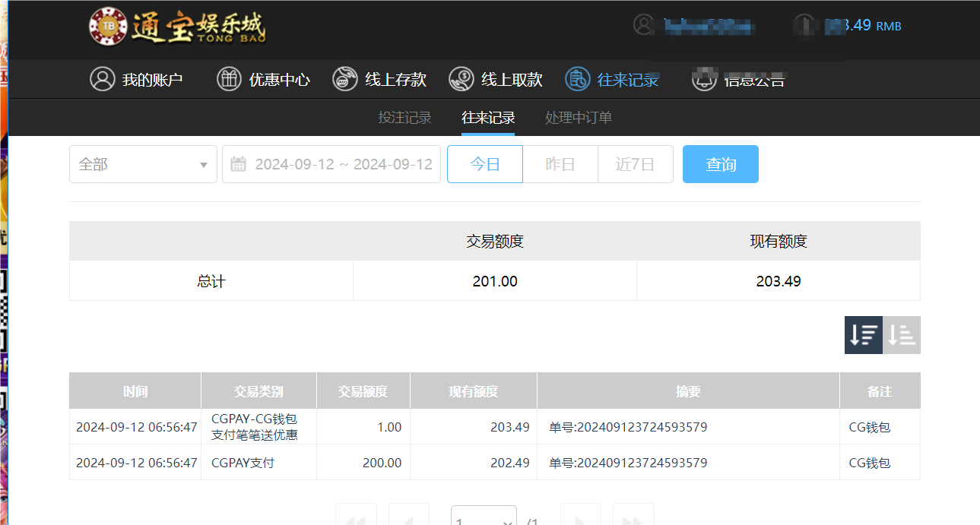Open the 全部 transaction type dropdown
Image resolution: width=980 pixels, height=525 pixels.
143,164
